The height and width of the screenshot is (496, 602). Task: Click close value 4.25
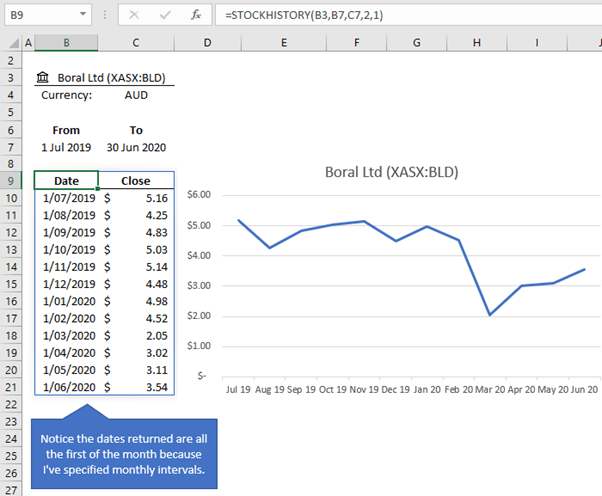pyautogui.click(x=136, y=215)
